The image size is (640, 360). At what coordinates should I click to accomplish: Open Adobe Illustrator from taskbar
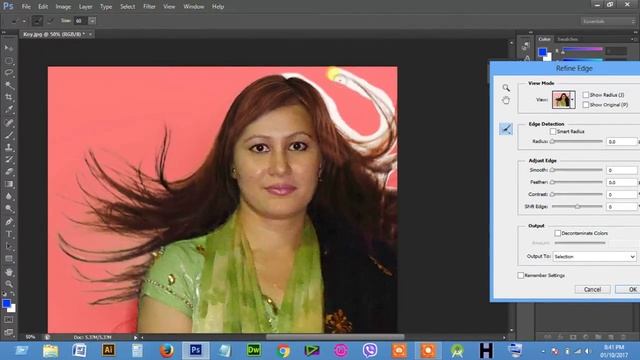(108, 350)
